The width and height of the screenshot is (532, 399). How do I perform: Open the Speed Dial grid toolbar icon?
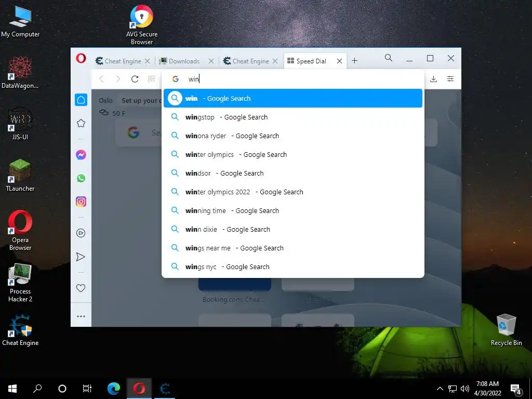[151, 79]
